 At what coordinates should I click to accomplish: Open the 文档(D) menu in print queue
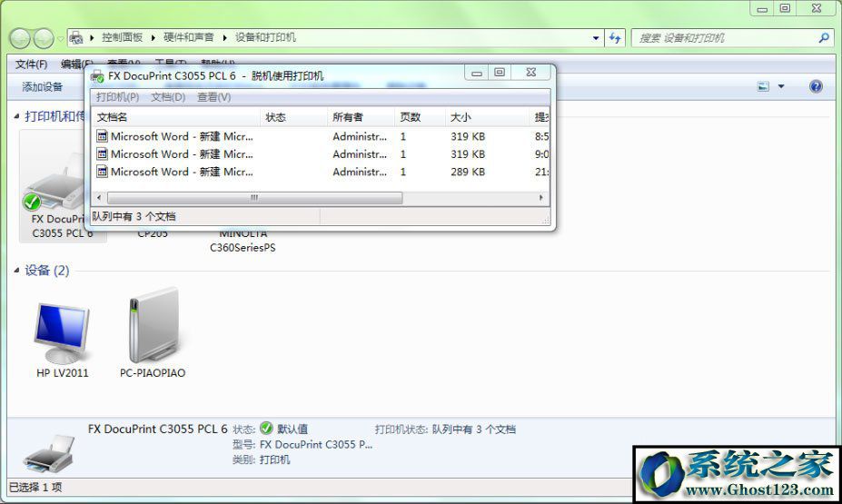click(168, 97)
